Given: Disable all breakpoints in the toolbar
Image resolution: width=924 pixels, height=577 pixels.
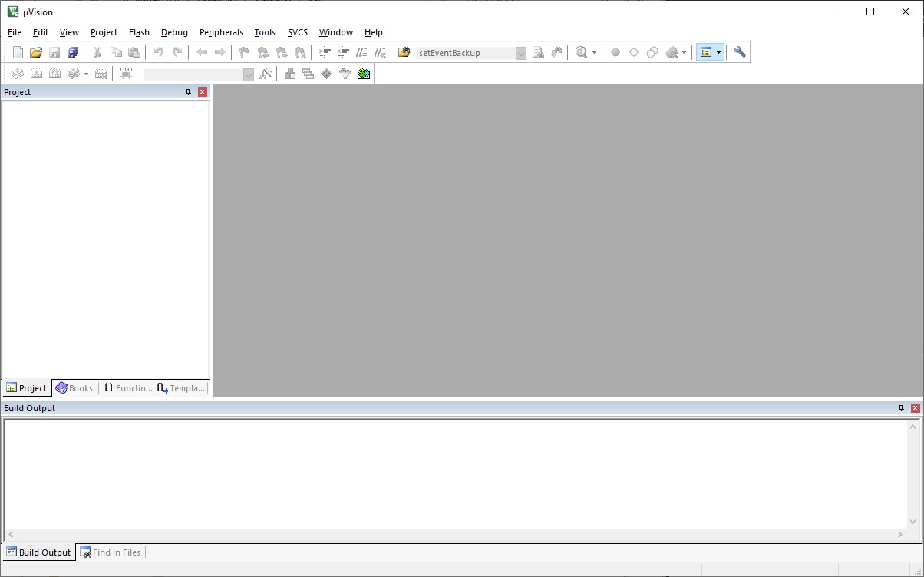Looking at the screenshot, I should (652, 52).
